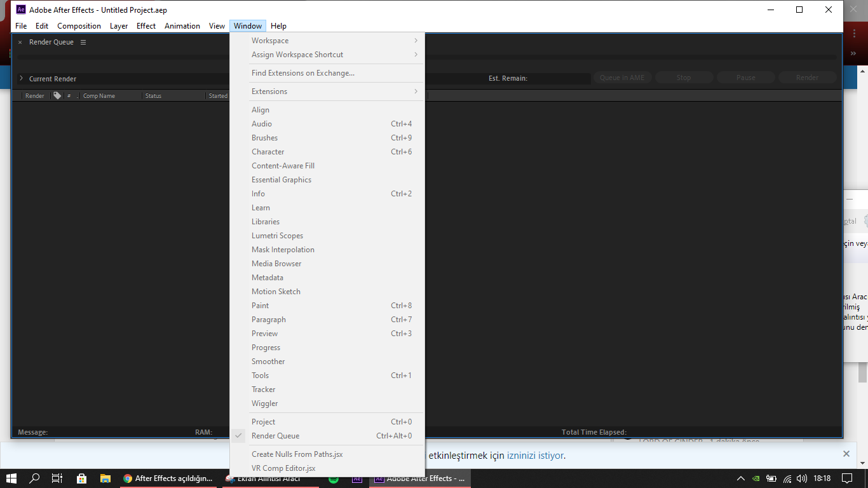Show the Project panel
Viewport: 868px width, 488px height.
click(x=327, y=422)
